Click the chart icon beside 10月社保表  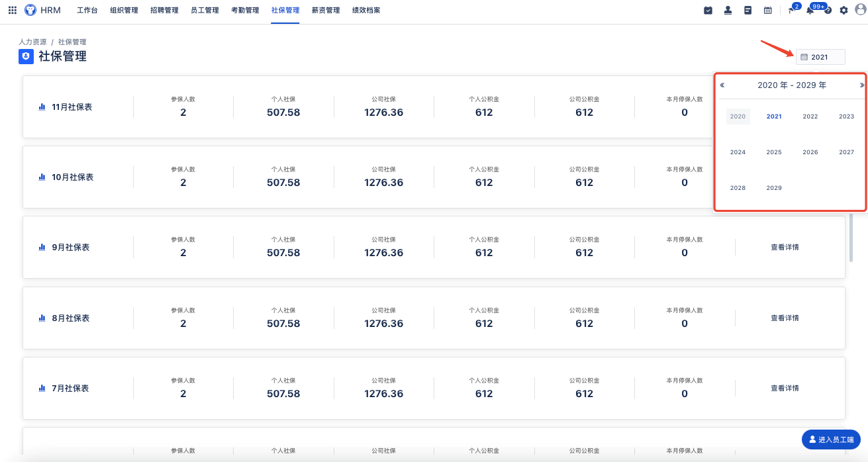click(x=42, y=177)
